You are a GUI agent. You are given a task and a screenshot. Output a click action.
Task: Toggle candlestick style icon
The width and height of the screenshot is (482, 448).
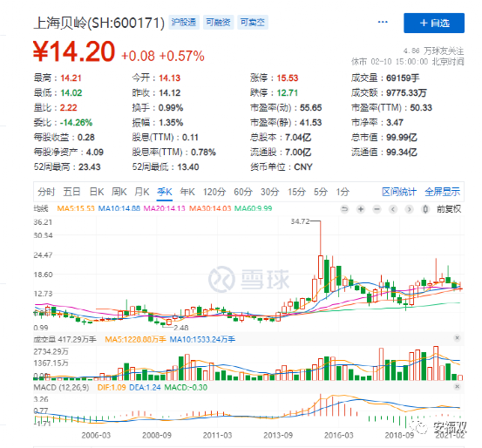tap(425, 209)
